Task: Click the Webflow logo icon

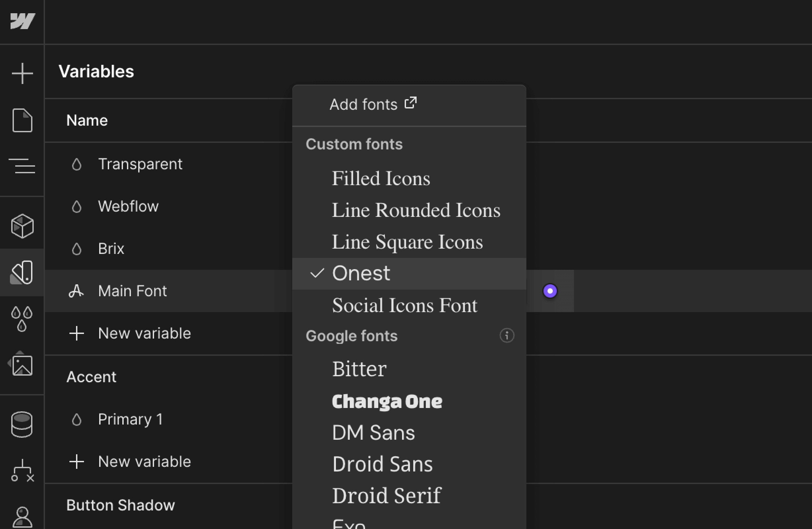Action: click(22, 21)
